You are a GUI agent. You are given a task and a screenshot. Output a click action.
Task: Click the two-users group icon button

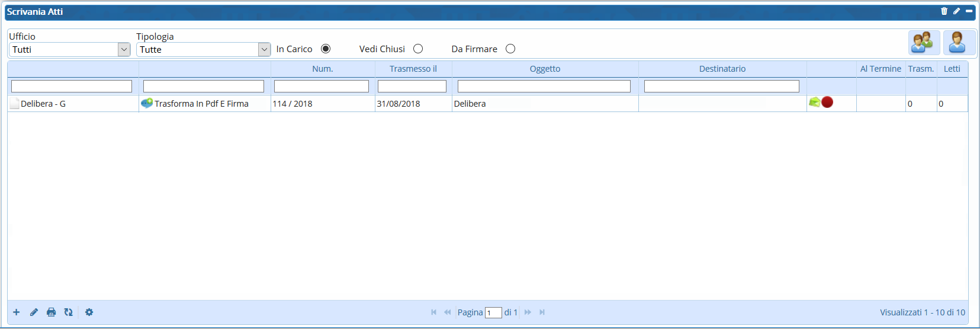[x=924, y=43]
